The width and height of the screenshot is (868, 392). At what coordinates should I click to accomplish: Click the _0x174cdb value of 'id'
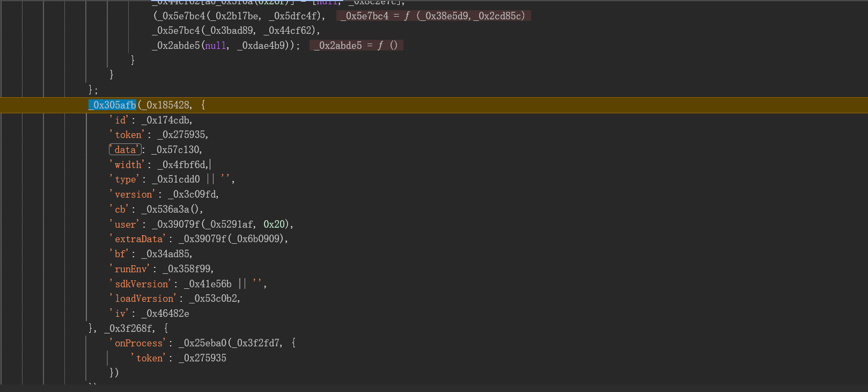(x=166, y=120)
